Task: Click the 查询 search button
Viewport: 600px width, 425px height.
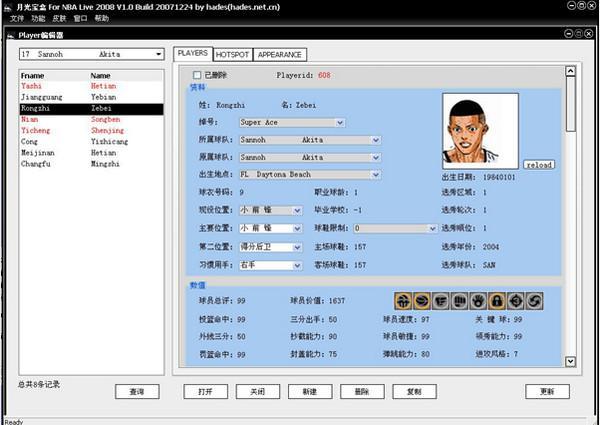Action: coord(137,392)
